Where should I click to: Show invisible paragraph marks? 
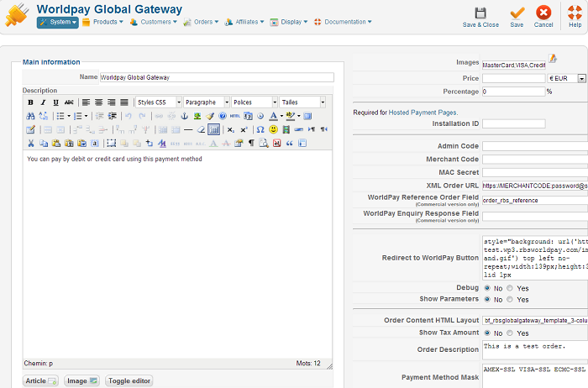tap(251, 144)
